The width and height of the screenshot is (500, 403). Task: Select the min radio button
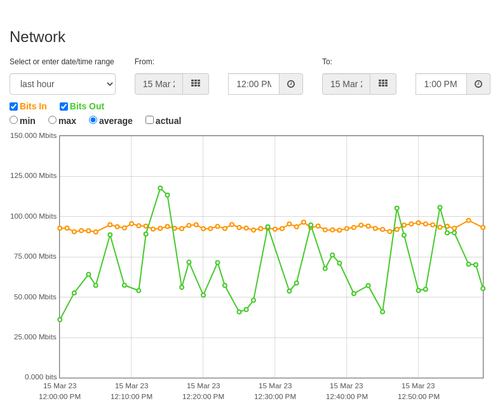pyautogui.click(x=13, y=120)
